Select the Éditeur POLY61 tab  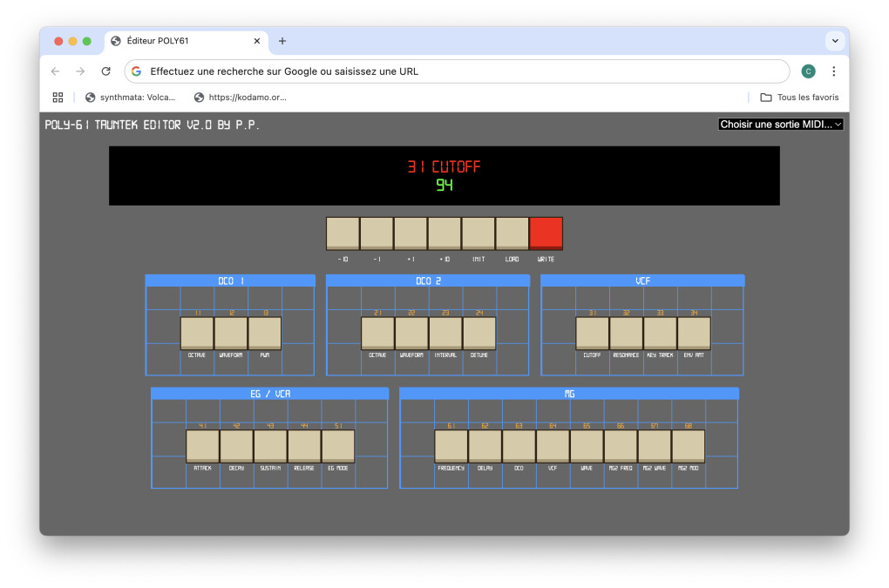pos(186,41)
